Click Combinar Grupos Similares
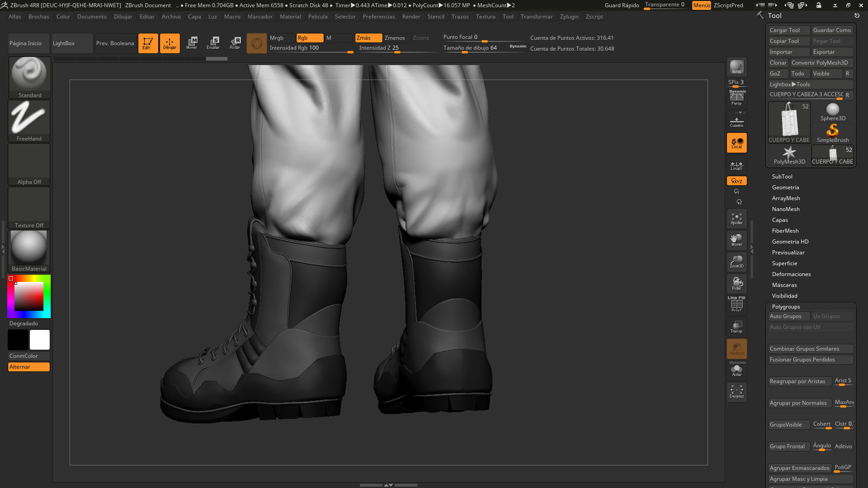 (811, 349)
